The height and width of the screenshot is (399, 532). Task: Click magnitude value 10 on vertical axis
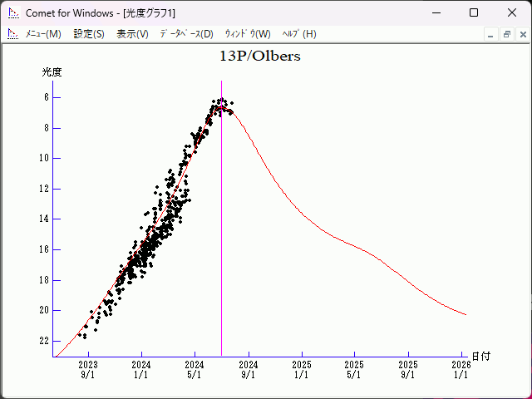point(44,158)
